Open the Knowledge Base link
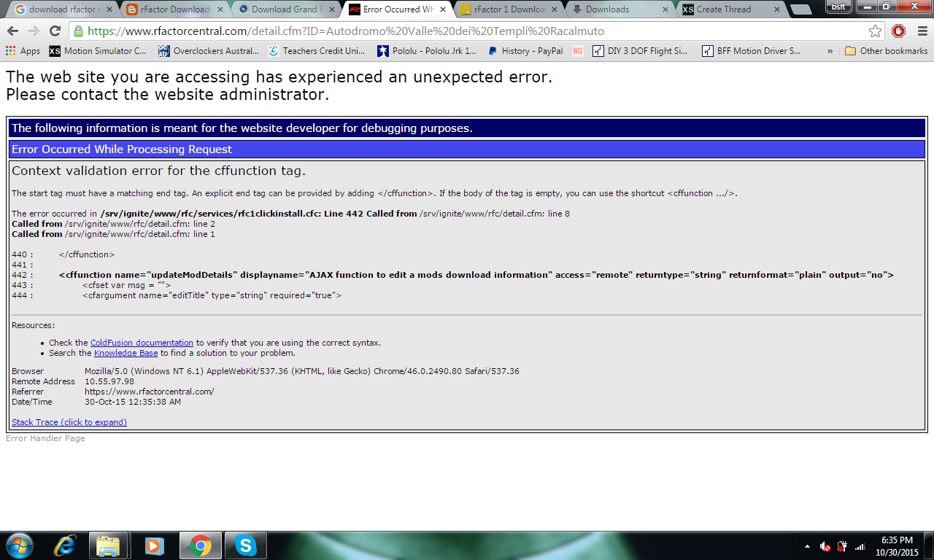 [126, 353]
